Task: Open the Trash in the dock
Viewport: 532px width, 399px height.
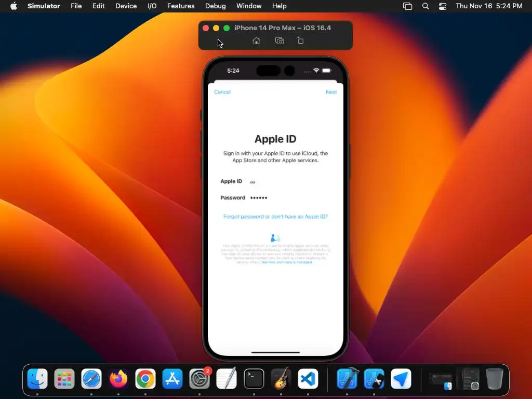Action: (495, 379)
